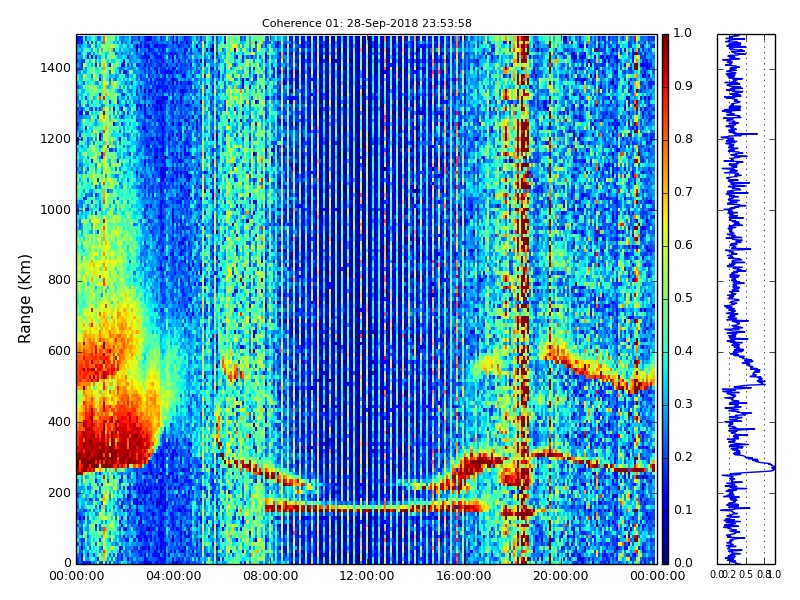Click the colorbar label '0.1'
Image resolution: width=800 pixels, height=600 pixels.
(683, 510)
